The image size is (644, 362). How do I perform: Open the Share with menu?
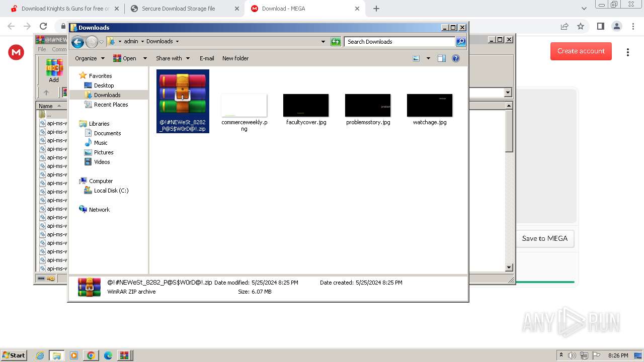point(173,58)
